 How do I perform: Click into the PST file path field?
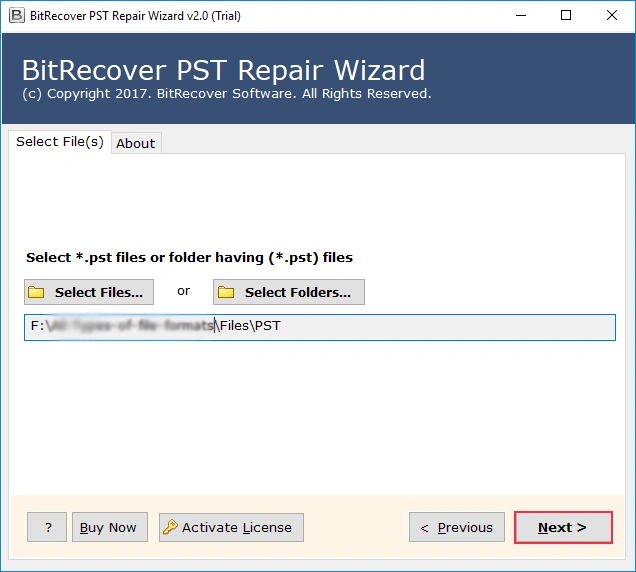tap(320, 327)
